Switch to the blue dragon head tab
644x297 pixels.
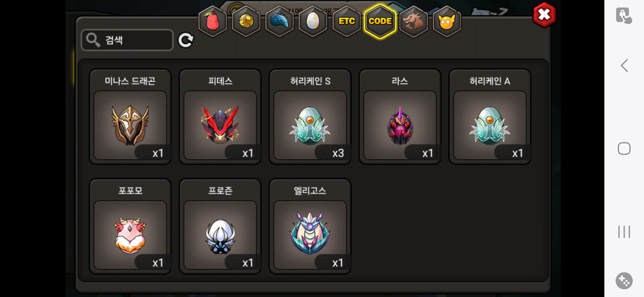pos(279,21)
